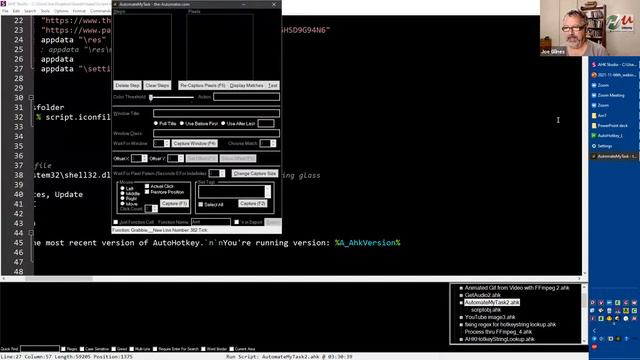Click into the Window Title field
Viewport: 640px width, 360px height.
pyautogui.click(x=216, y=113)
